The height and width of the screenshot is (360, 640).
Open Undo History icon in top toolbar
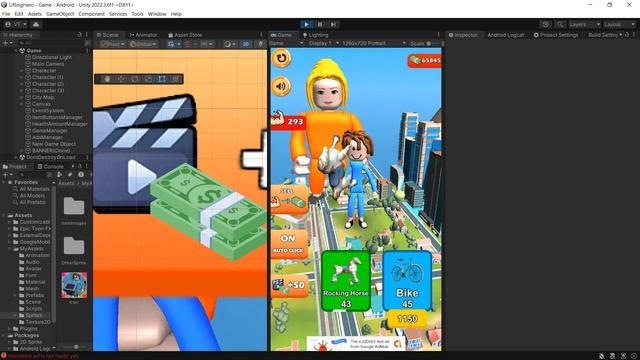click(546, 24)
